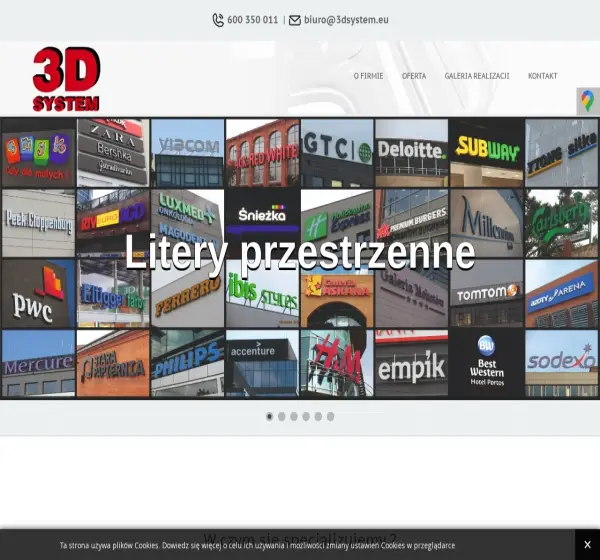Click the Peek Cloppenburg sign photo
Viewport: 600px width, 560px height.
(x=38, y=223)
